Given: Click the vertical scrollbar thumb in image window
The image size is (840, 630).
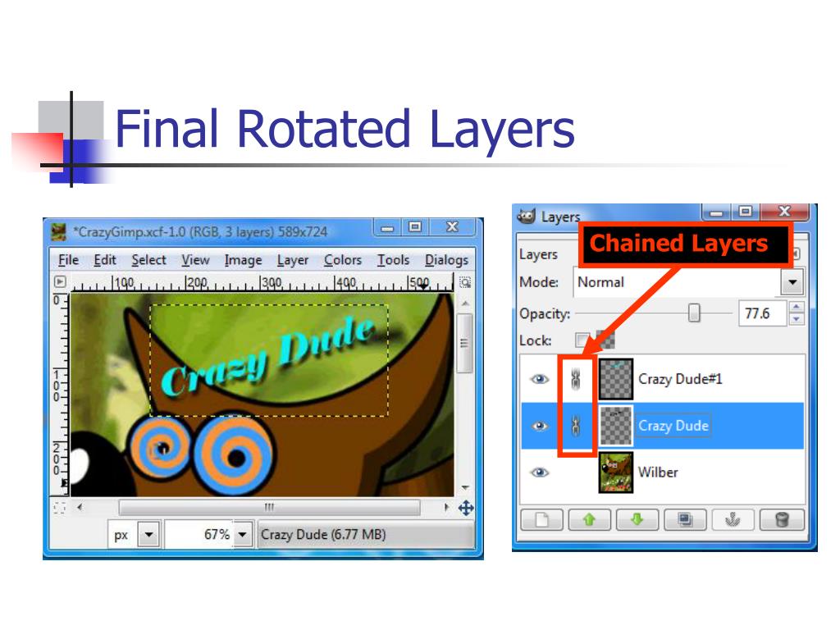Looking at the screenshot, I should [464, 344].
